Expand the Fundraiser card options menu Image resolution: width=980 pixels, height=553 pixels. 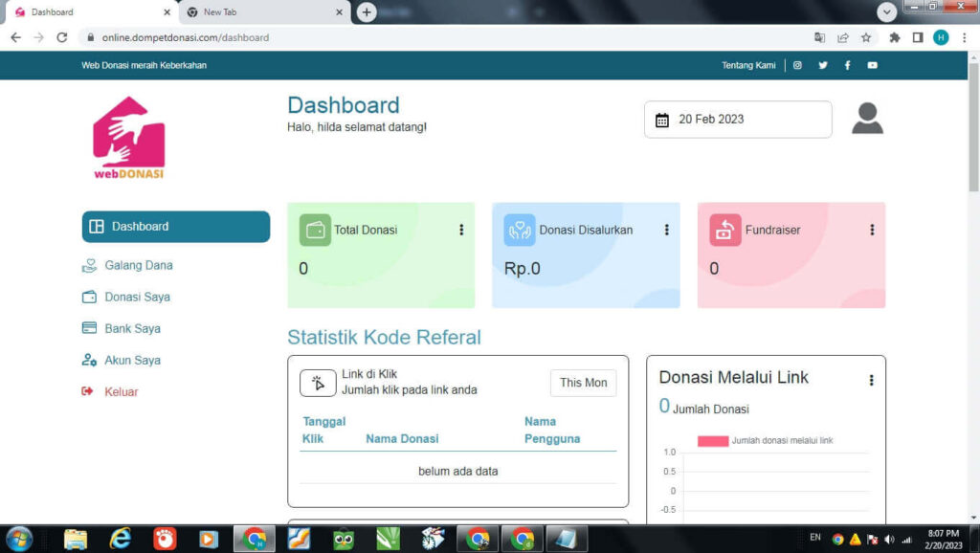(872, 230)
